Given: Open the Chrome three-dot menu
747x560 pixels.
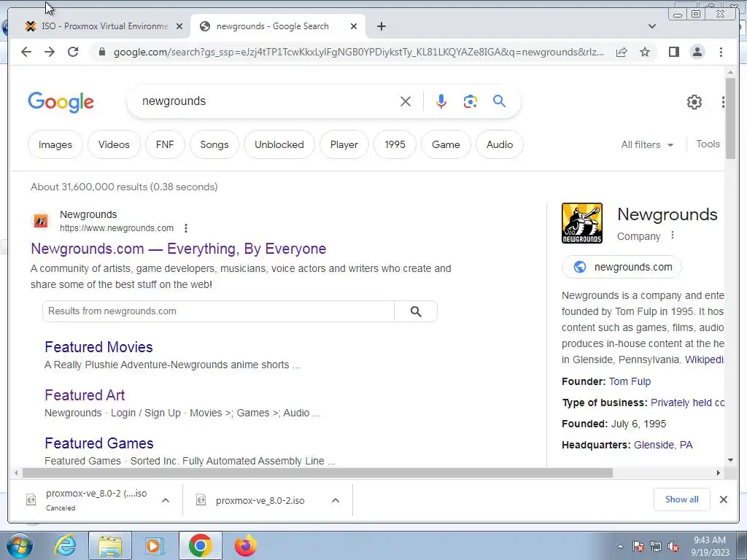Looking at the screenshot, I should 721,52.
